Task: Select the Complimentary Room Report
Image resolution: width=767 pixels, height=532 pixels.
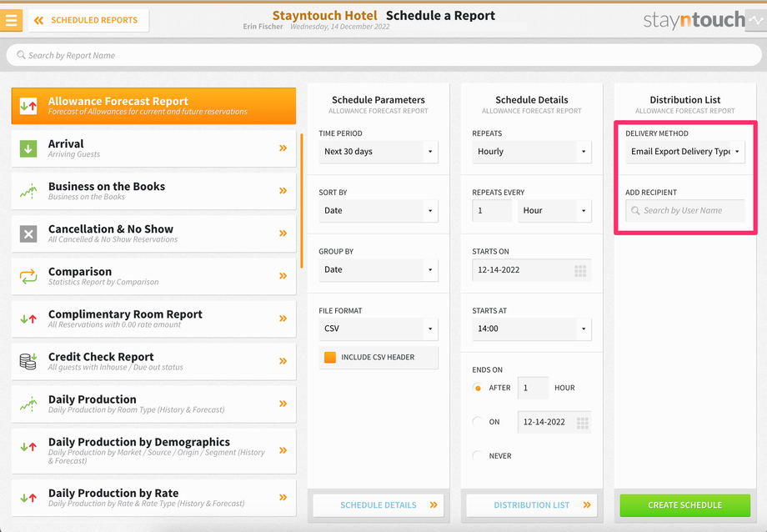Action: 153,319
